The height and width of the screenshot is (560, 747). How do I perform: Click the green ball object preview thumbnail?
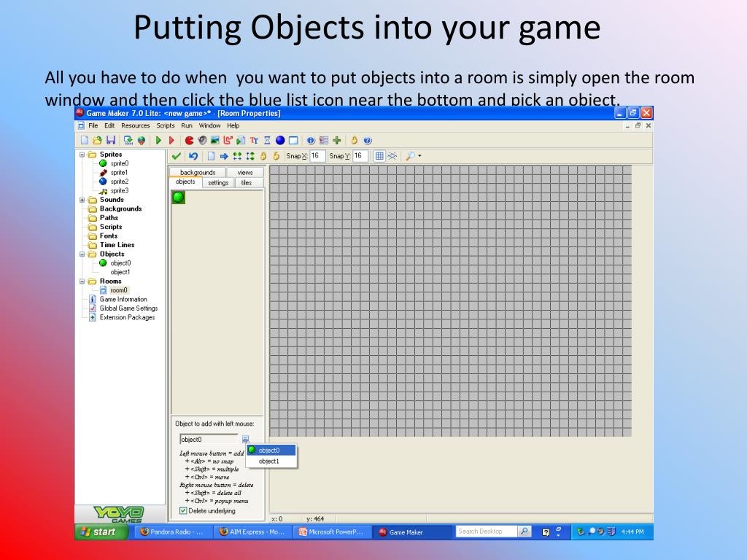179,197
